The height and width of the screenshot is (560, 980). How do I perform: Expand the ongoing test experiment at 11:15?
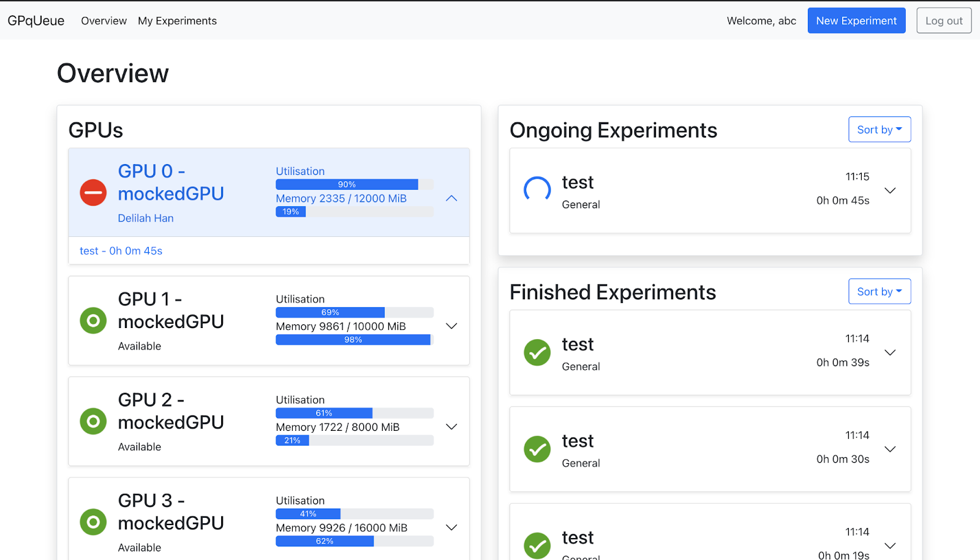coord(890,190)
